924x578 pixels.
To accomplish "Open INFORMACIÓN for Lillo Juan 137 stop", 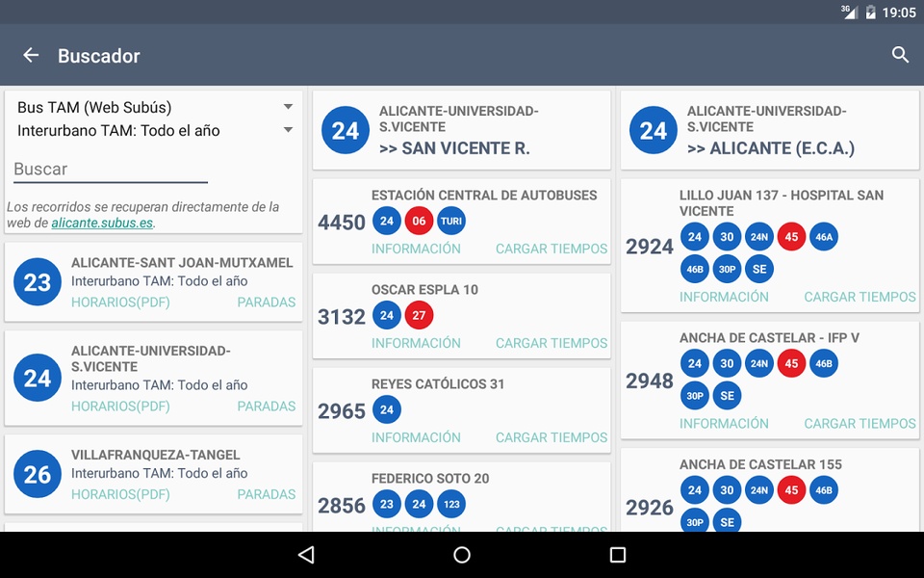I will pos(724,298).
